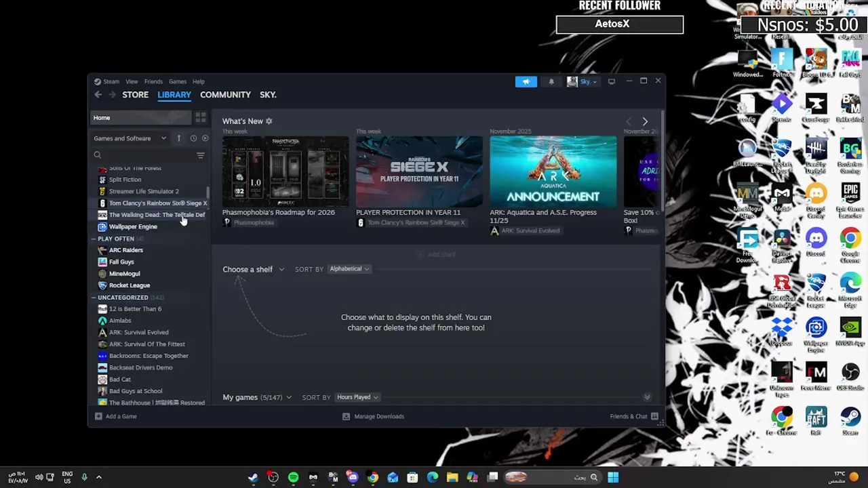Open Steam announcements megaphone button
The height and width of the screenshot is (488, 868).
(x=526, y=81)
